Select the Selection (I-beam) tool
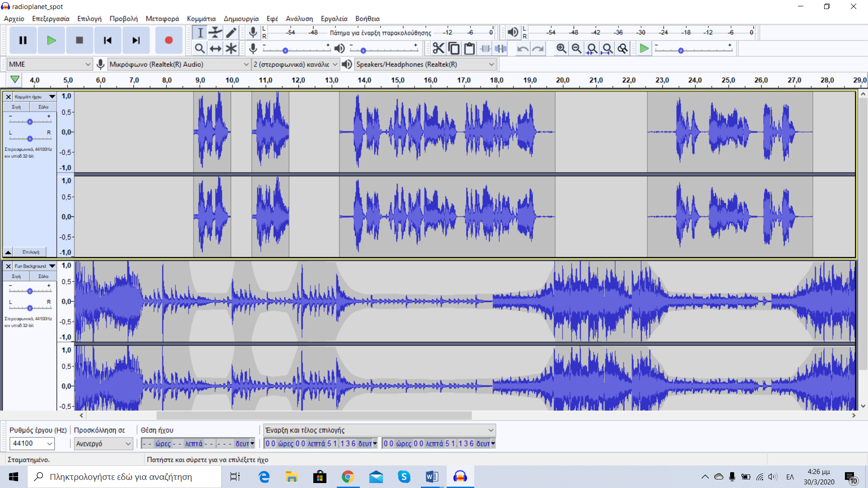 point(200,33)
